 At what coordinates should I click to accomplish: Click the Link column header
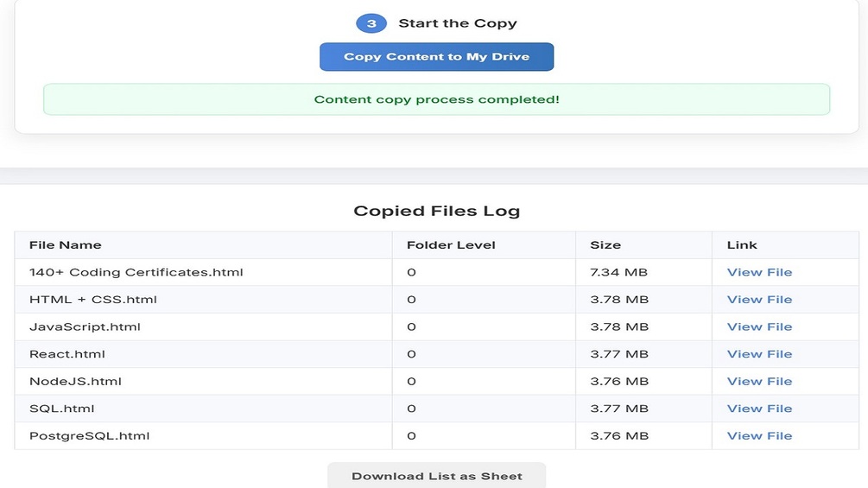click(742, 245)
